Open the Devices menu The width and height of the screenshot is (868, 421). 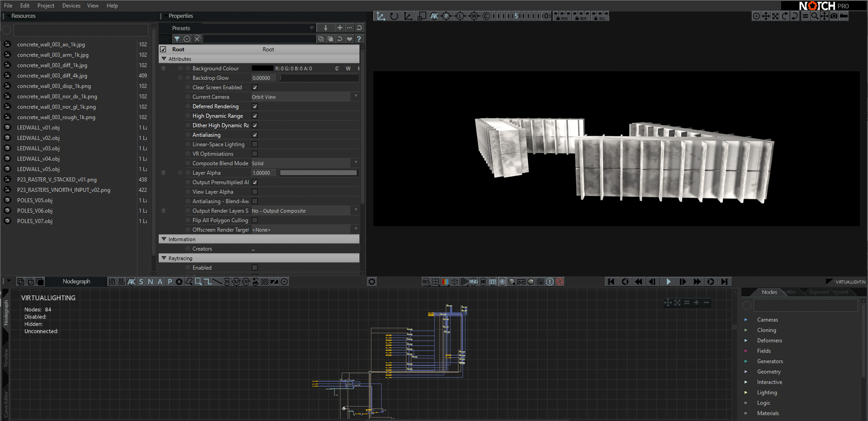71,6
